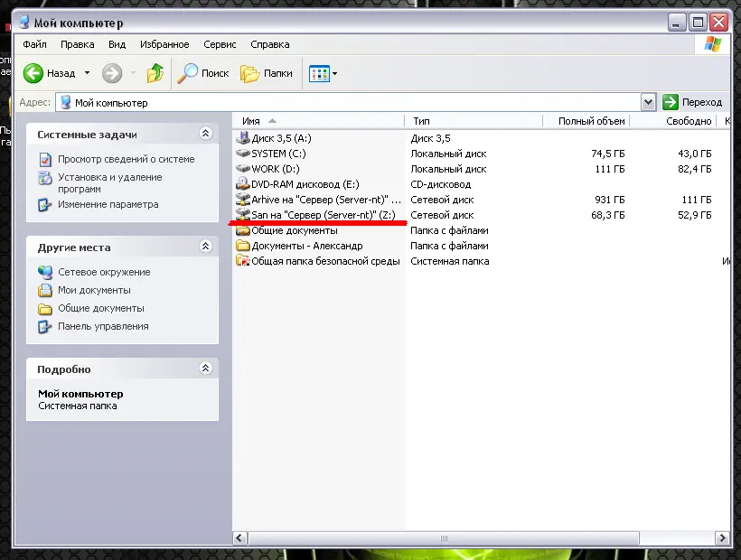Click the Панель управления sidebar icon
The image size is (741, 560).
point(45,327)
